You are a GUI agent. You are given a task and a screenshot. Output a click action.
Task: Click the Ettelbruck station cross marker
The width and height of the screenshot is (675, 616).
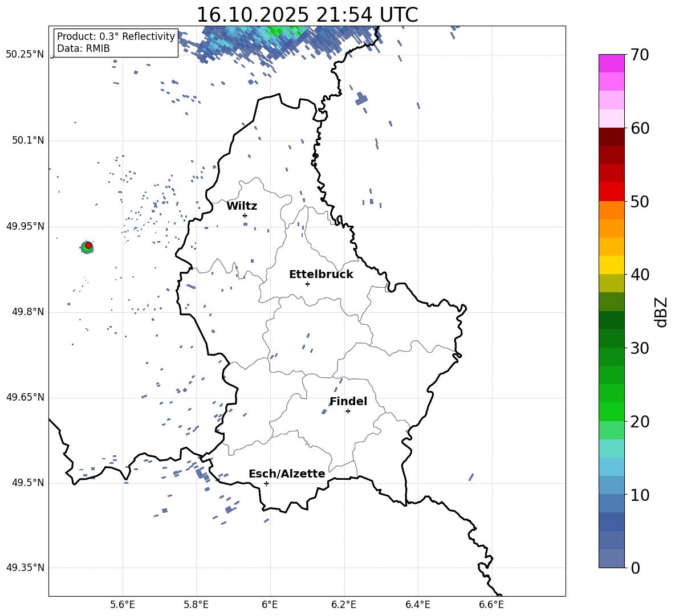click(307, 284)
